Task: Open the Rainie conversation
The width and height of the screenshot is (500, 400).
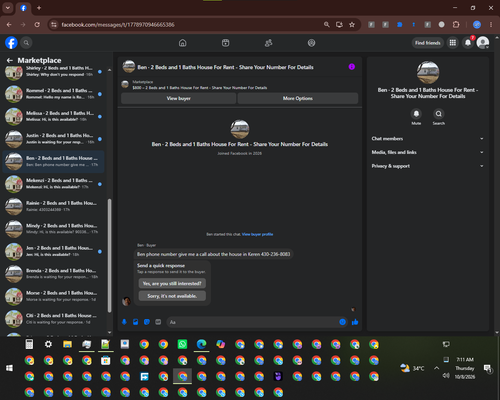Action: 54,206
